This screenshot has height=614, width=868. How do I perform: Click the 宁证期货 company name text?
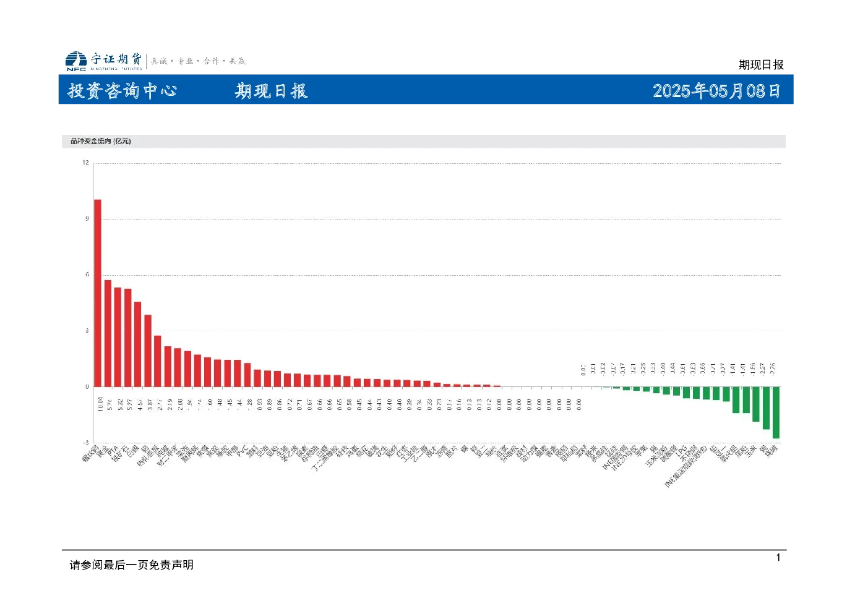tap(116, 59)
